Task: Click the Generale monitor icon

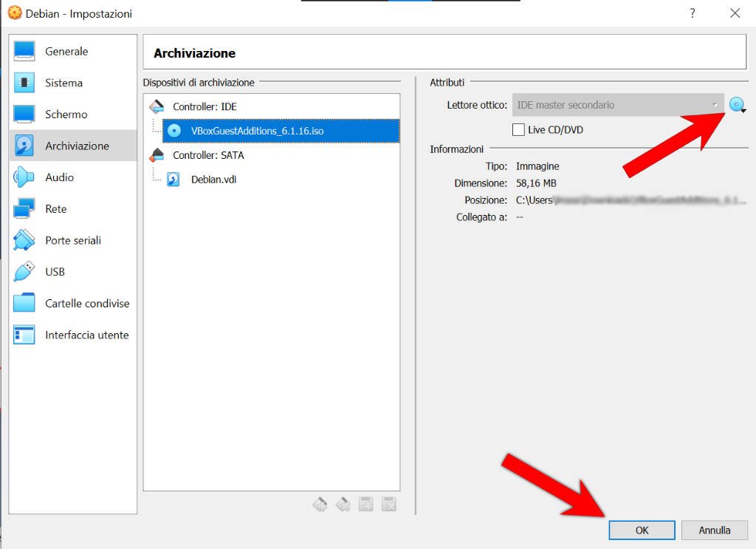Action: [24, 51]
